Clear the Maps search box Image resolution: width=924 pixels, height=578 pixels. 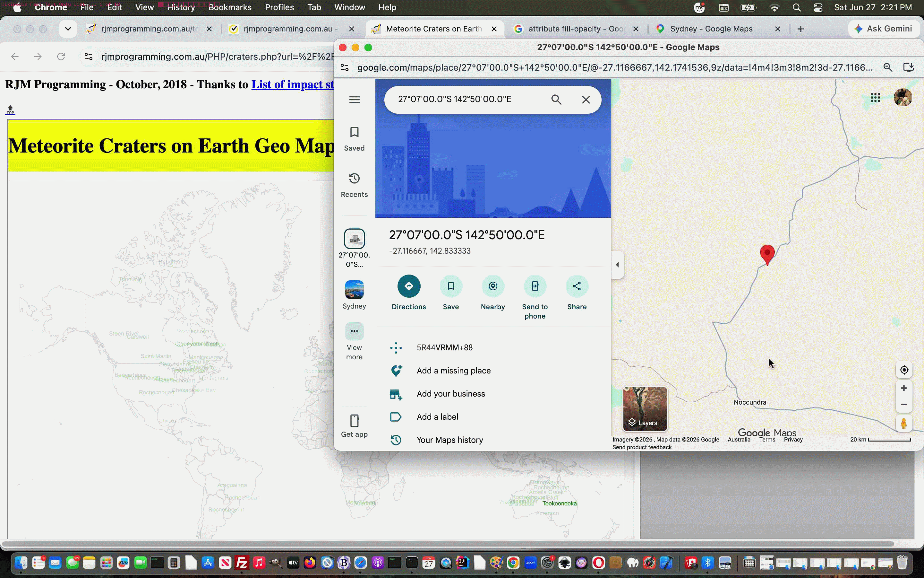586,100
